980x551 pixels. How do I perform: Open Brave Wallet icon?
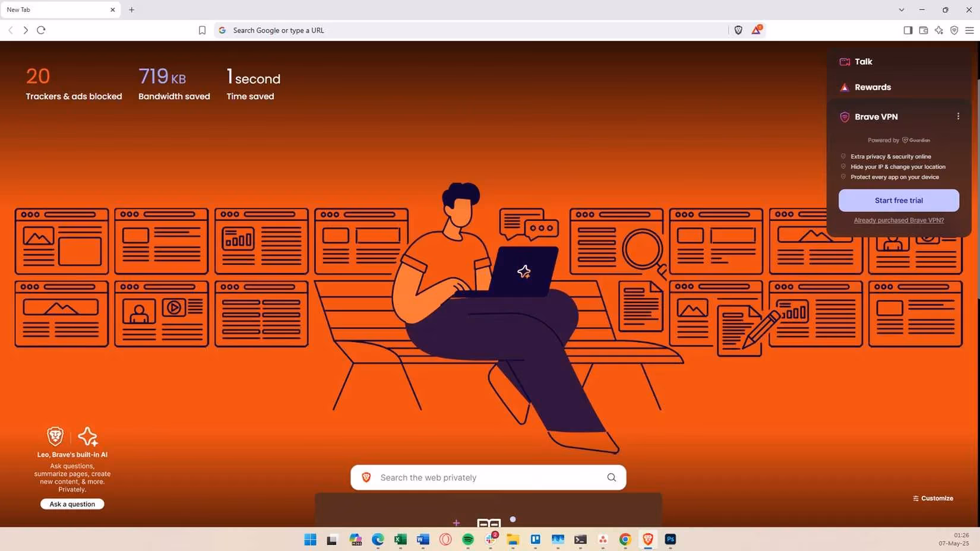(x=923, y=30)
